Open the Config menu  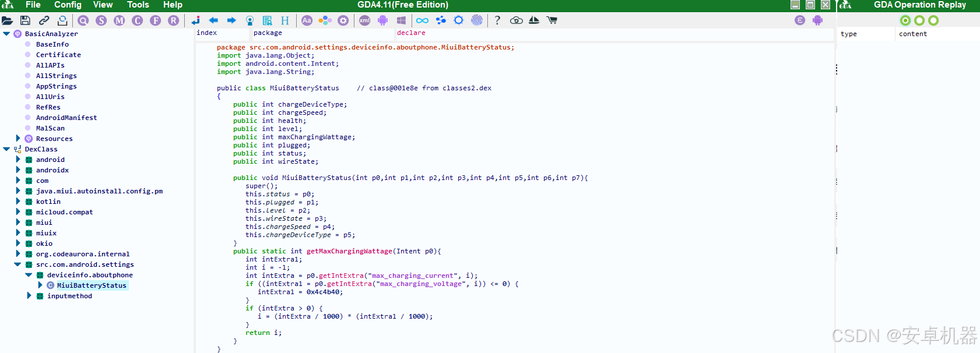coord(68,5)
